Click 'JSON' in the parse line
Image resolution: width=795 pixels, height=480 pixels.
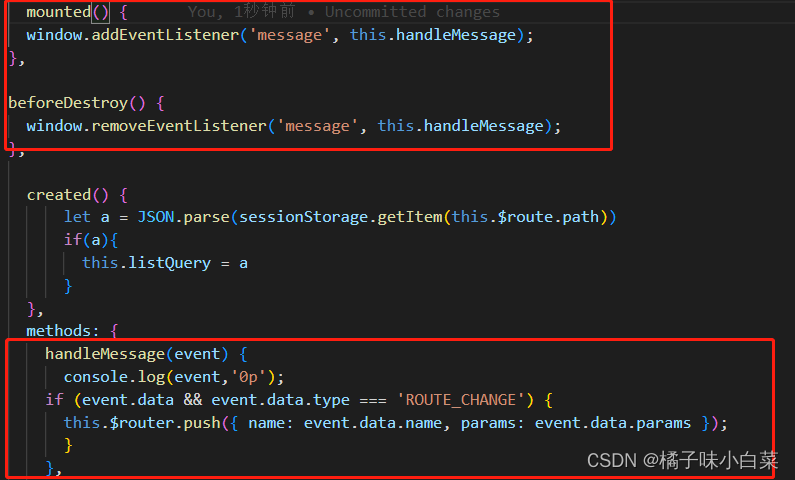tap(156, 217)
